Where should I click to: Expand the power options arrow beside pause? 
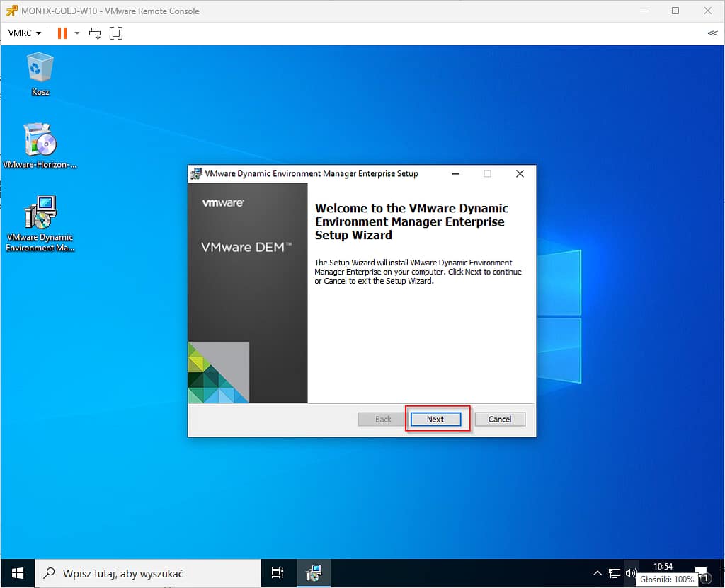pos(76,33)
